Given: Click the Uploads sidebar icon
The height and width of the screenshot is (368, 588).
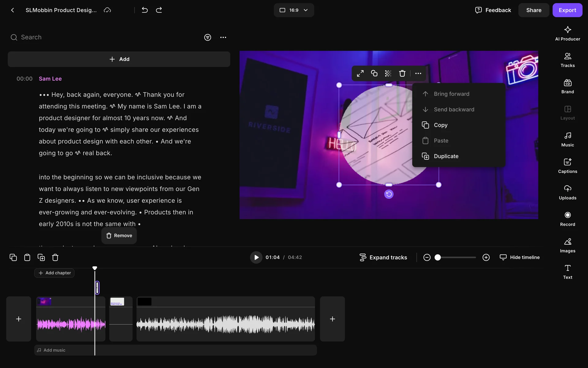Looking at the screenshot, I should click(x=567, y=192).
